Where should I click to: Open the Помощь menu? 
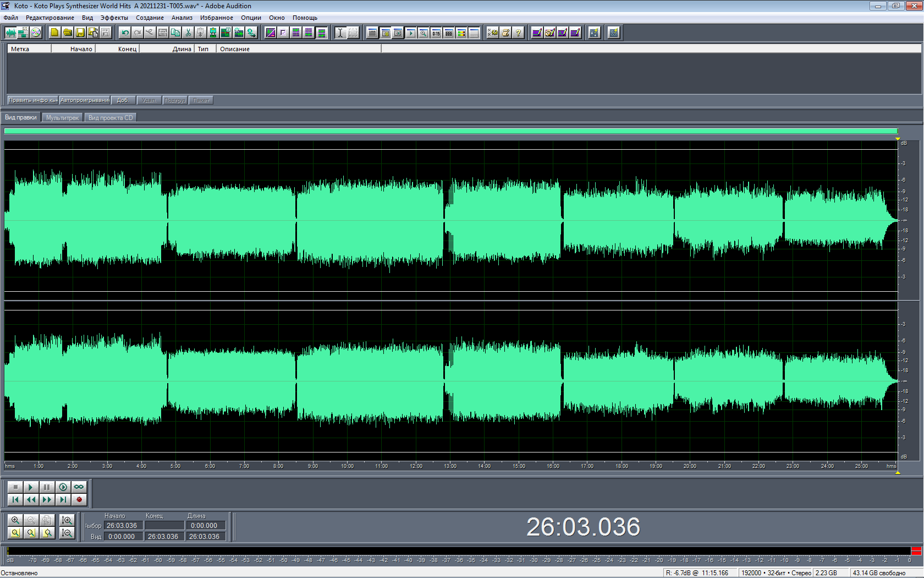(305, 18)
